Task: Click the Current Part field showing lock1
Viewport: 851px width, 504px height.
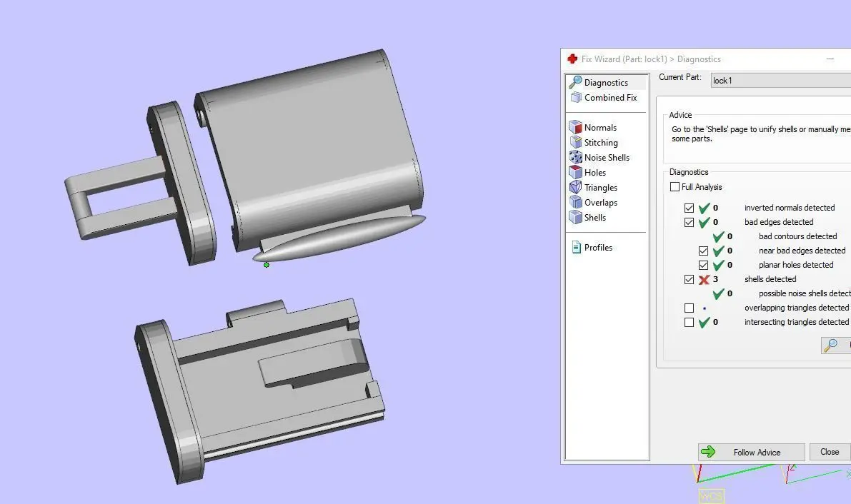Action: [x=780, y=80]
